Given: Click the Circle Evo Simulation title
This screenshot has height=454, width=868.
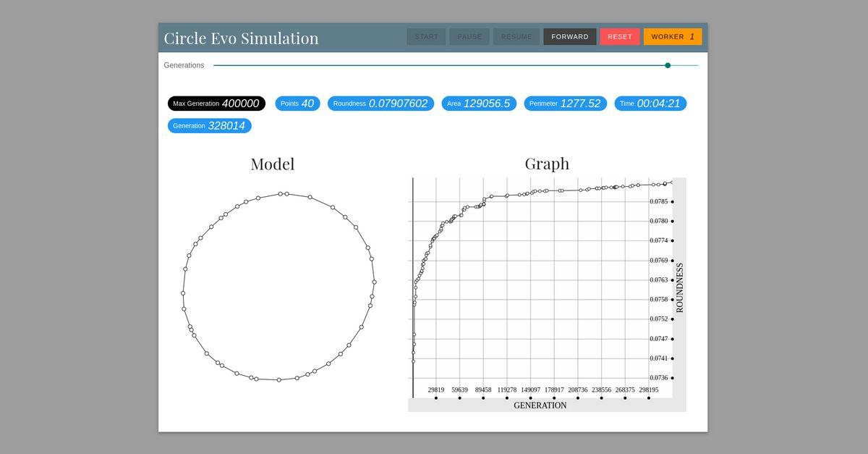Looking at the screenshot, I should (241, 37).
